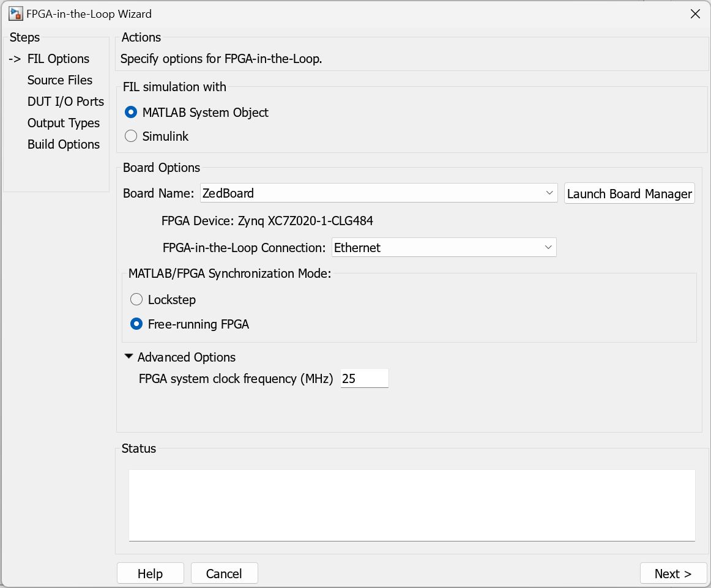The image size is (711, 588).
Task: Switch to Output Types step
Action: click(x=64, y=123)
